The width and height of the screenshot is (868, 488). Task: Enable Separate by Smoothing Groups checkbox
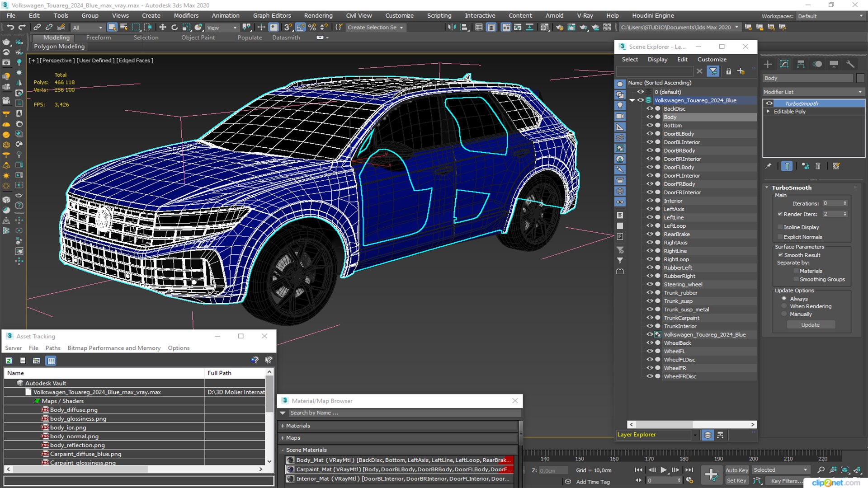coord(796,279)
